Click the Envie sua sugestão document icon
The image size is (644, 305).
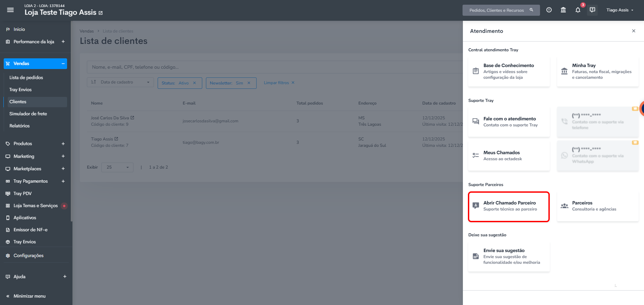pos(476,256)
